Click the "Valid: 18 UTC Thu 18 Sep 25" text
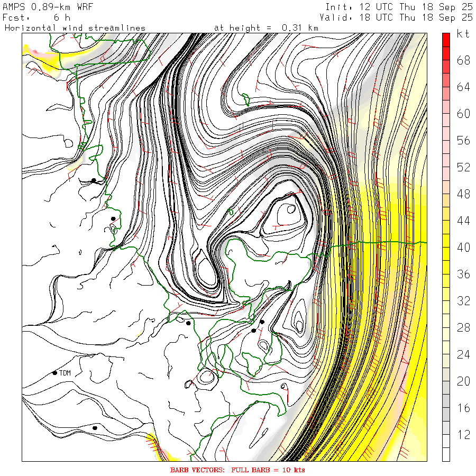Screen dimensions: 476x476 (396, 17)
